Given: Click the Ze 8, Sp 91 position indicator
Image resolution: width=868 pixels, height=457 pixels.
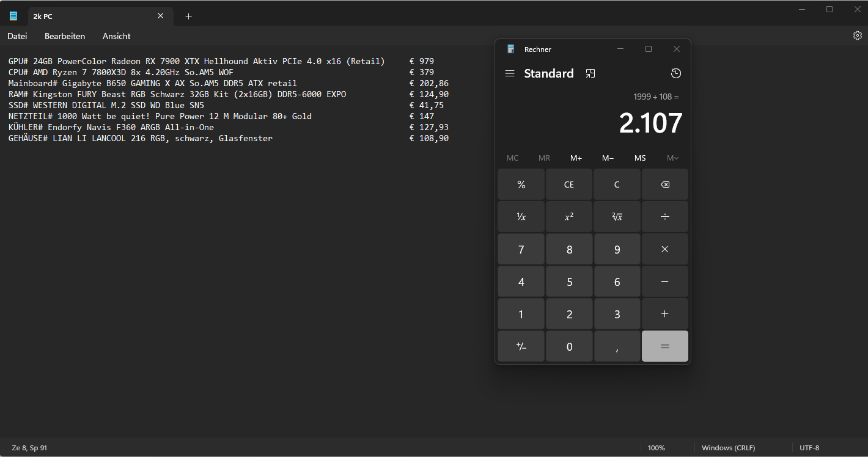Looking at the screenshot, I should (29, 448).
